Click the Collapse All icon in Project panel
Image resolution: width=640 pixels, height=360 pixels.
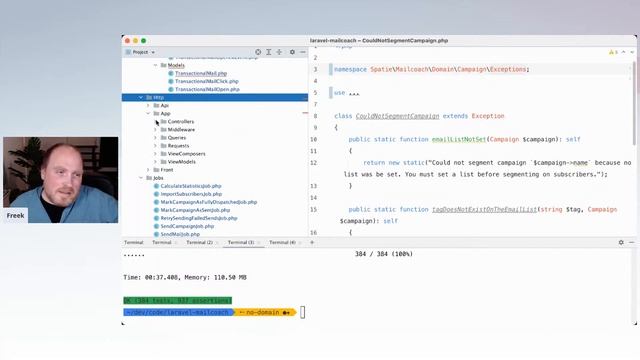click(279, 52)
